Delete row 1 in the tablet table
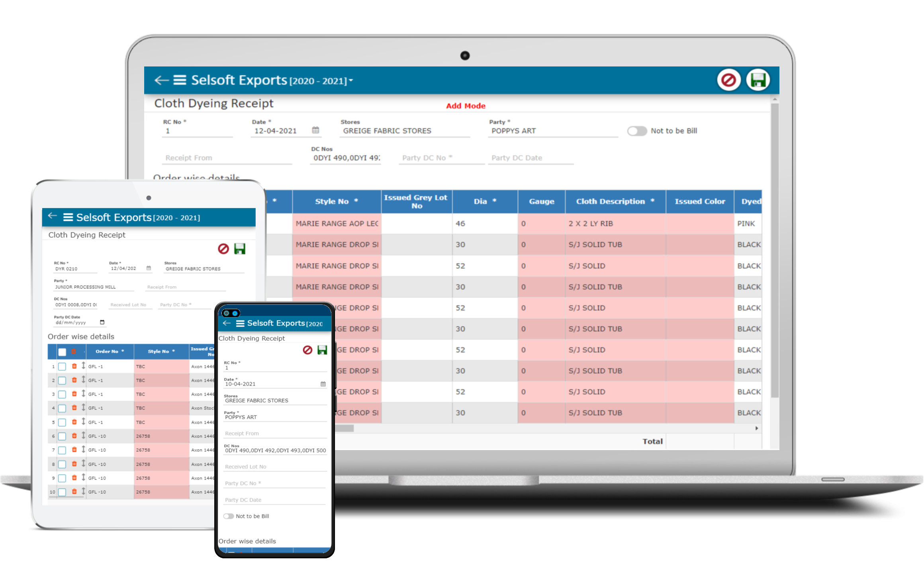 pos(74,366)
